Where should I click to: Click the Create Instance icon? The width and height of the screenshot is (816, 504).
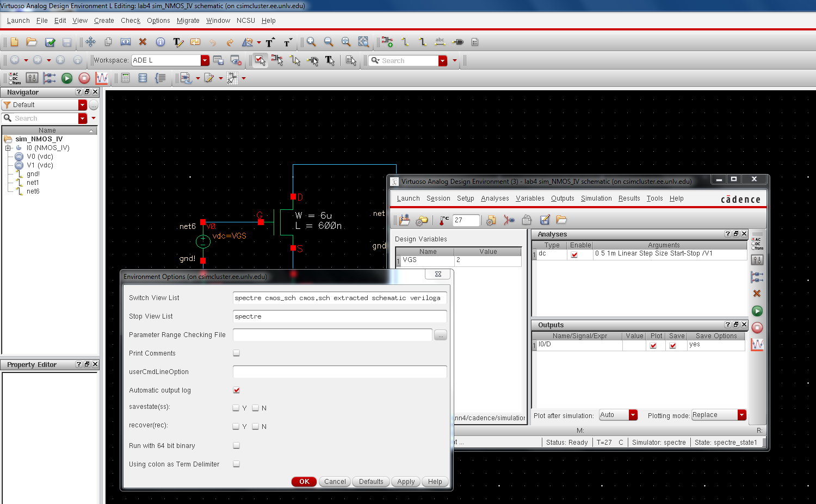(x=387, y=42)
